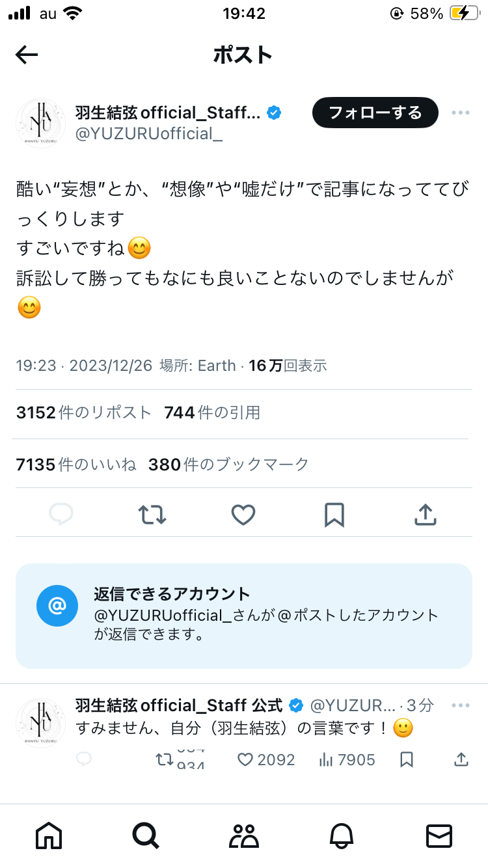Bookmark the main post
This screenshot has height=868, width=488.
pos(334,515)
